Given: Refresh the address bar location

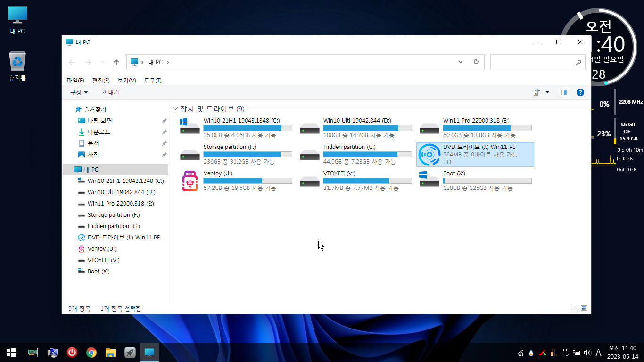Looking at the screenshot, I should [x=476, y=62].
